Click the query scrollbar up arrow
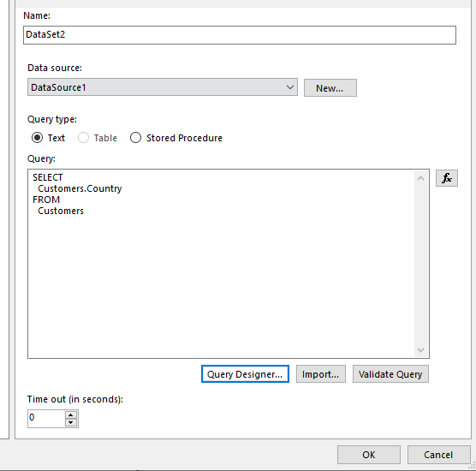Image resolution: width=476 pixels, height=471 pixels. click(420, 178)
